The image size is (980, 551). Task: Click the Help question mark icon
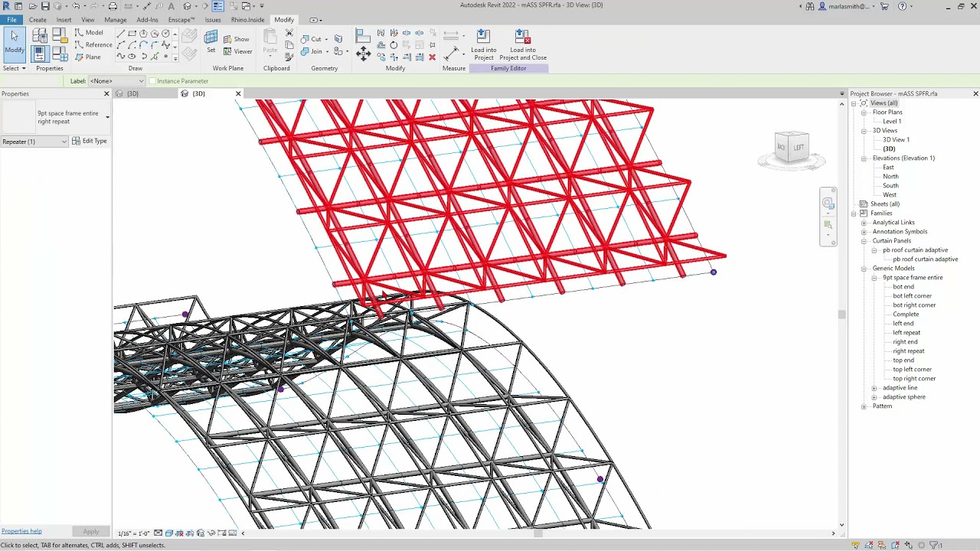coord(902,6)
